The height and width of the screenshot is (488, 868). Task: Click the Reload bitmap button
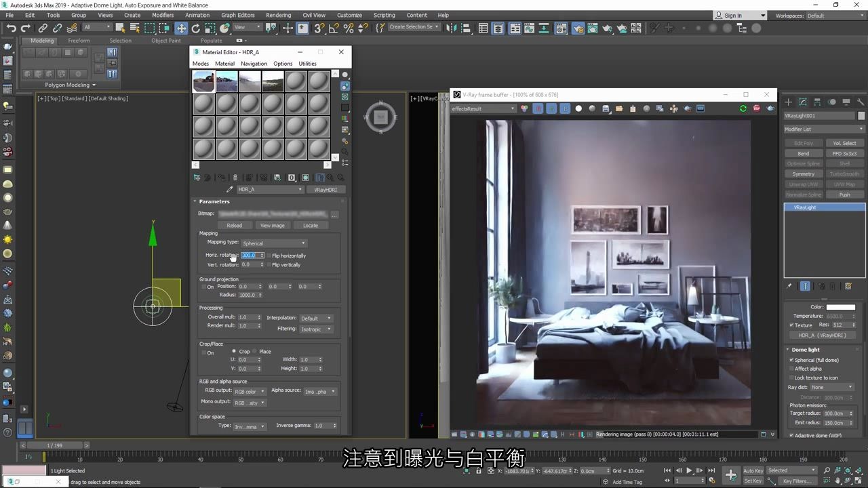click(234, 225)
